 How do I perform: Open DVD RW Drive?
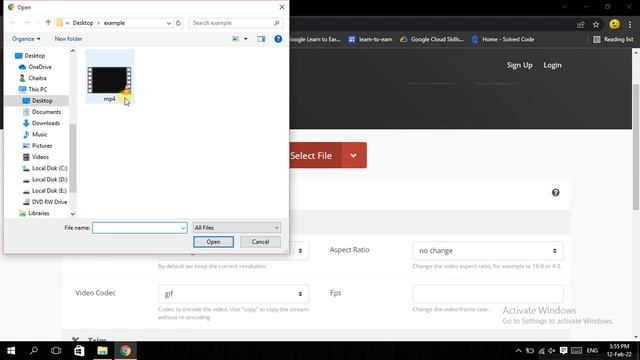(x=49, y=202)
